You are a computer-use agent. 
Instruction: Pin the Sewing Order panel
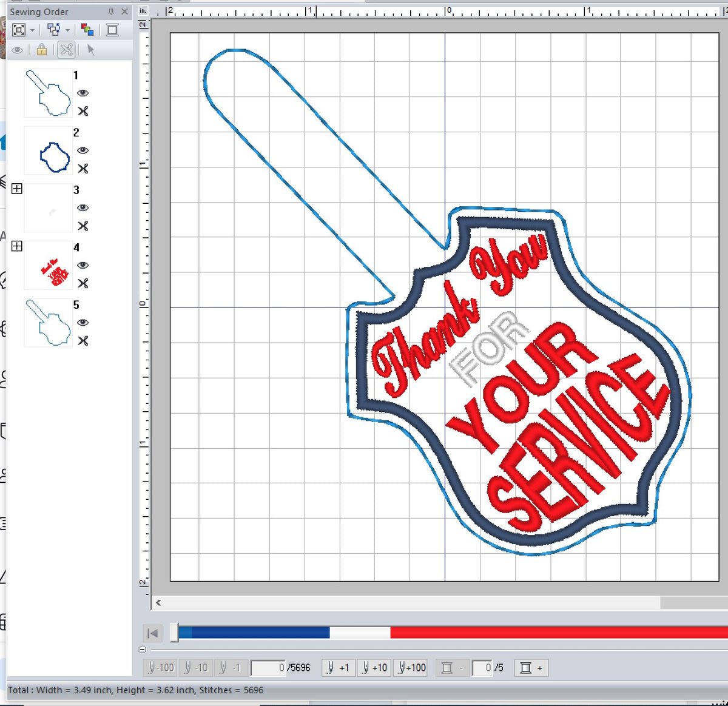pyautogui.click(x=110, y=12)
